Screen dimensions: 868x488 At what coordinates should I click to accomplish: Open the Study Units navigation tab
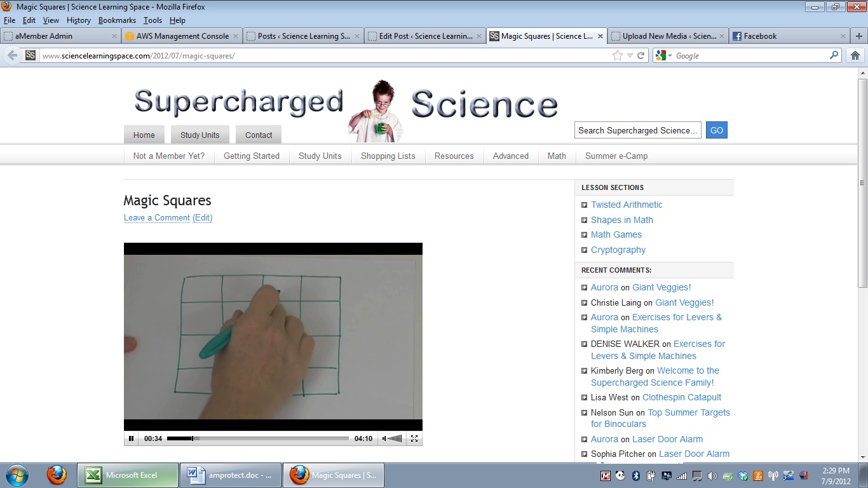tap(200, 135)
